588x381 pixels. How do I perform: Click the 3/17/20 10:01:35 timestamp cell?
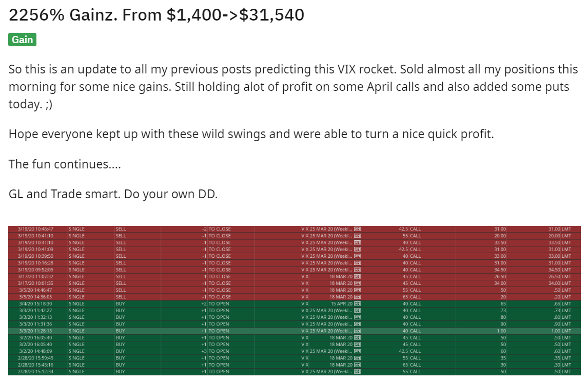click(36, 283)
